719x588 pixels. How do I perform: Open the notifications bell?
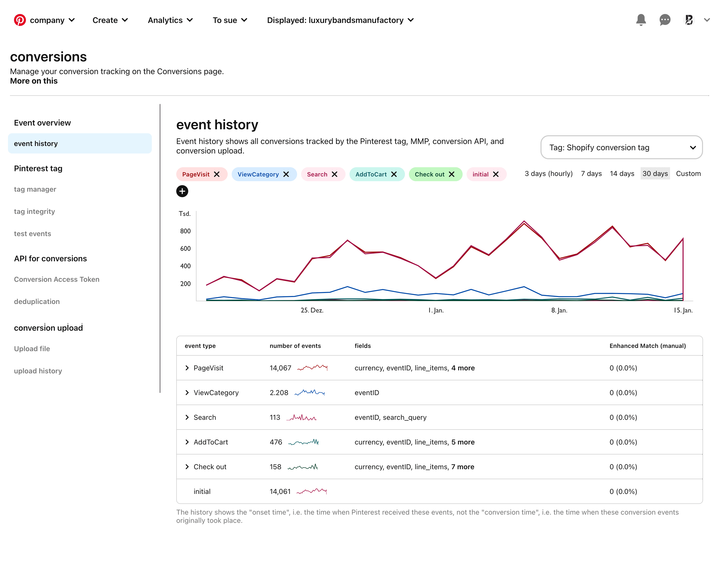641,20
